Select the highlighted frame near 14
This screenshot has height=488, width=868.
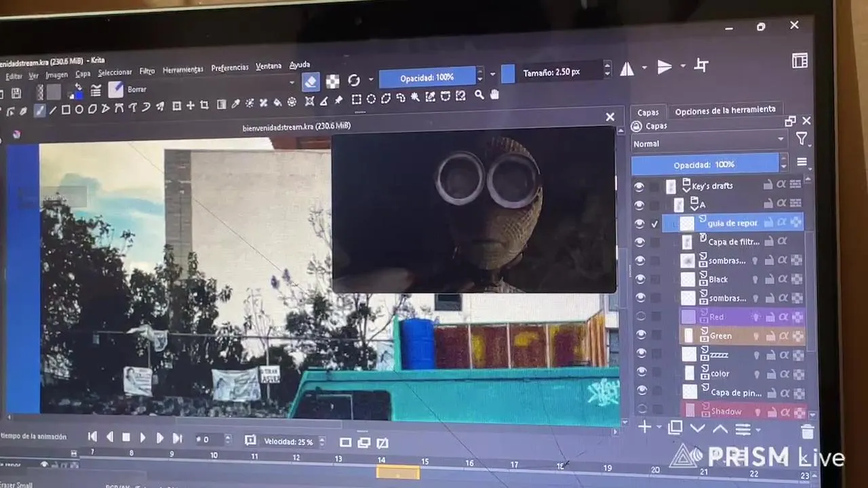(x=397, y=472)
